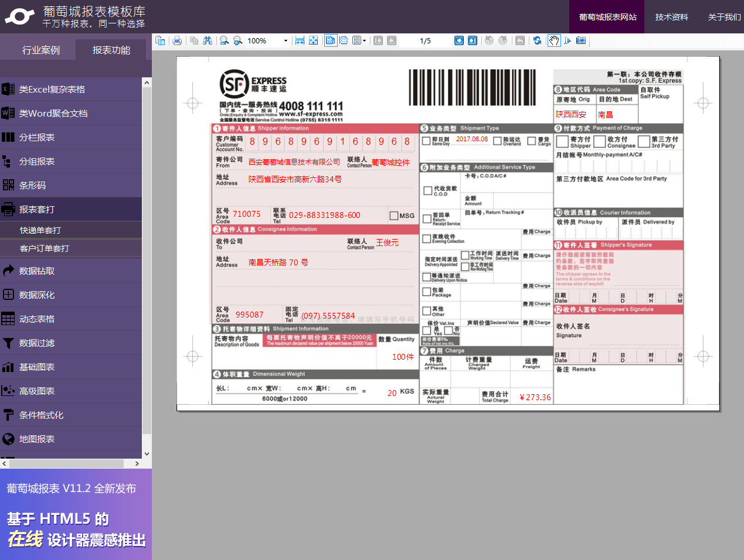This screenshot has width=744, height=560.
Task: Expand 动态表格 in sidebar
Action: 71,319
